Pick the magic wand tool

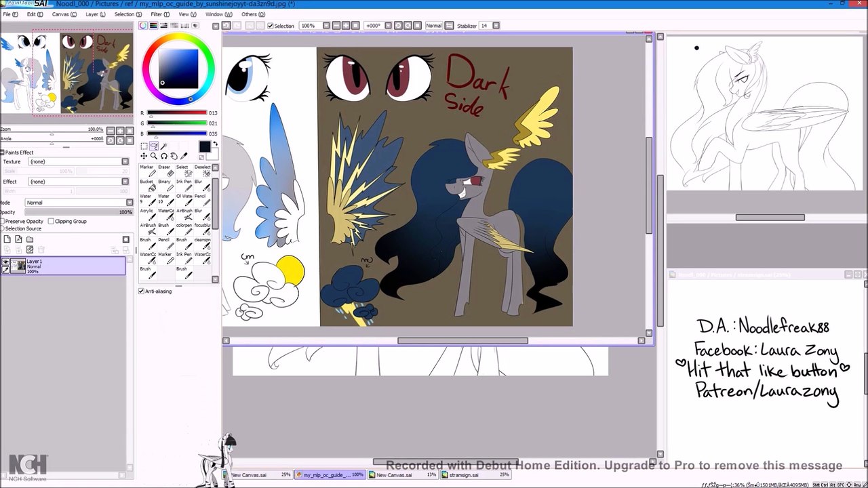[163, 146]
